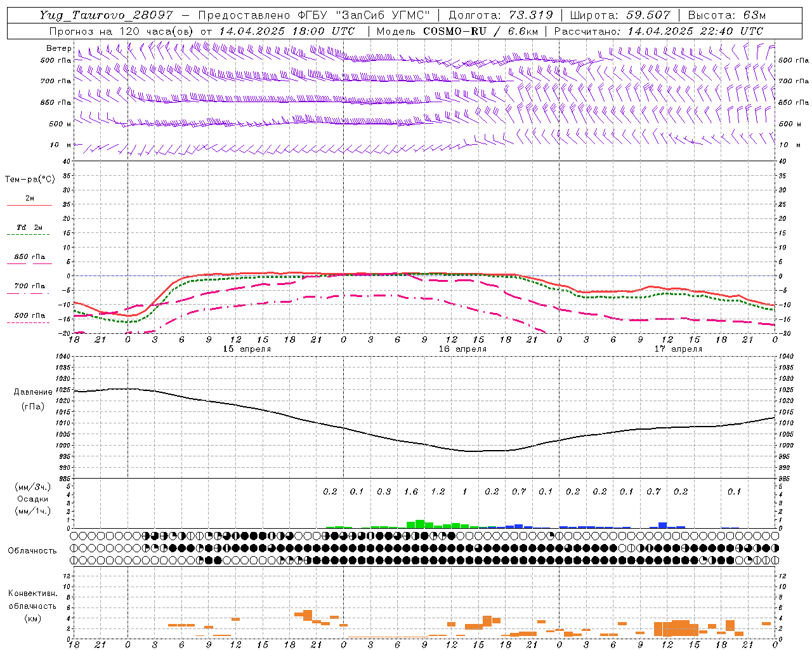
Task: Click the tallest green precipitation bar
Action: [420, 524]
